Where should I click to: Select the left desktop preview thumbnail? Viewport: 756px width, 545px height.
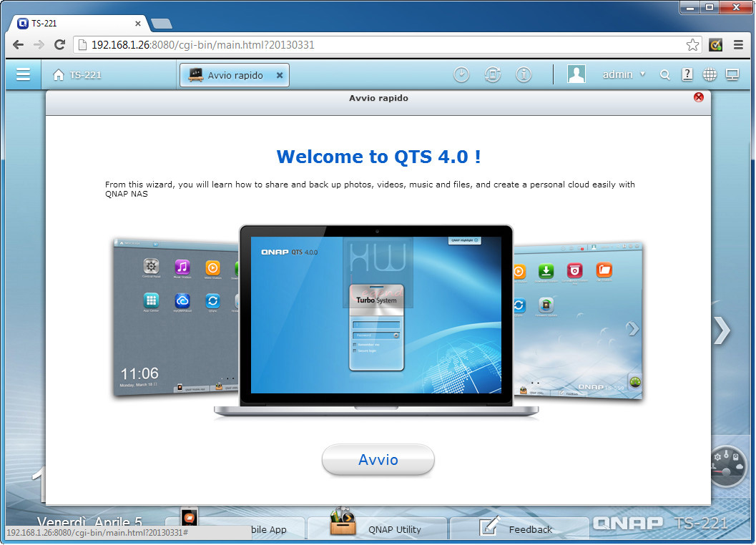click(x=177, y=317)
